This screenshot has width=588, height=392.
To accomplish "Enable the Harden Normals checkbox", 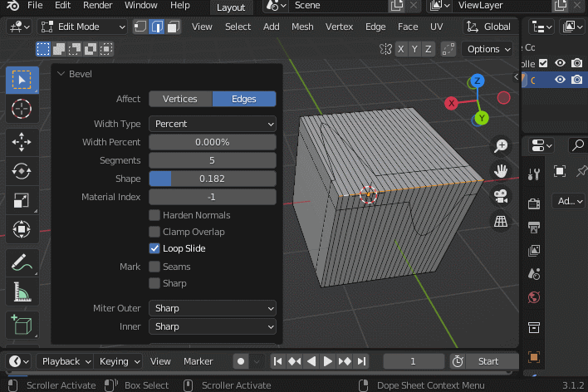I will (154, 215).
